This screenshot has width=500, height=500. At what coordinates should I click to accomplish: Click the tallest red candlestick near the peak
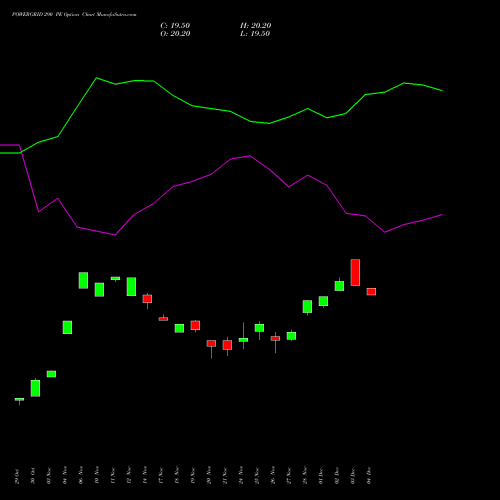(355, 272)
